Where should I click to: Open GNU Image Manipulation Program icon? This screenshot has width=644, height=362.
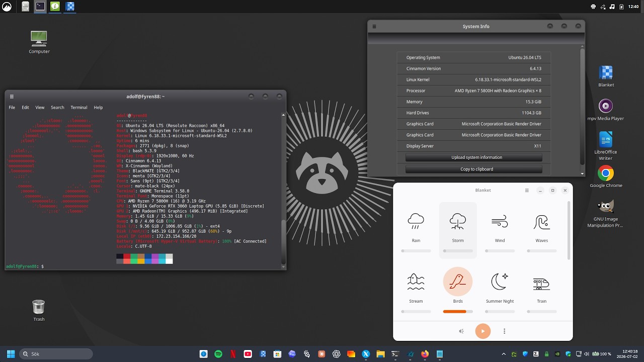pyautogui.click(x=606, y=214)
